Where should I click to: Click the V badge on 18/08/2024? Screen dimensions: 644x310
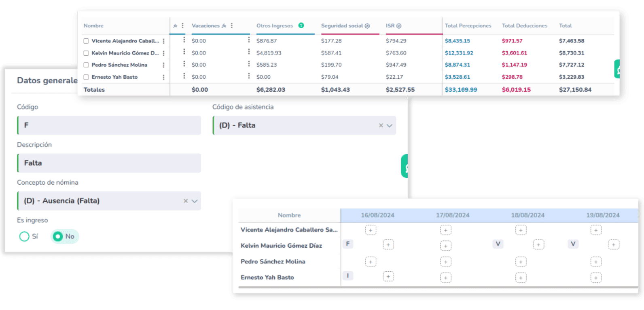(498, 244)
